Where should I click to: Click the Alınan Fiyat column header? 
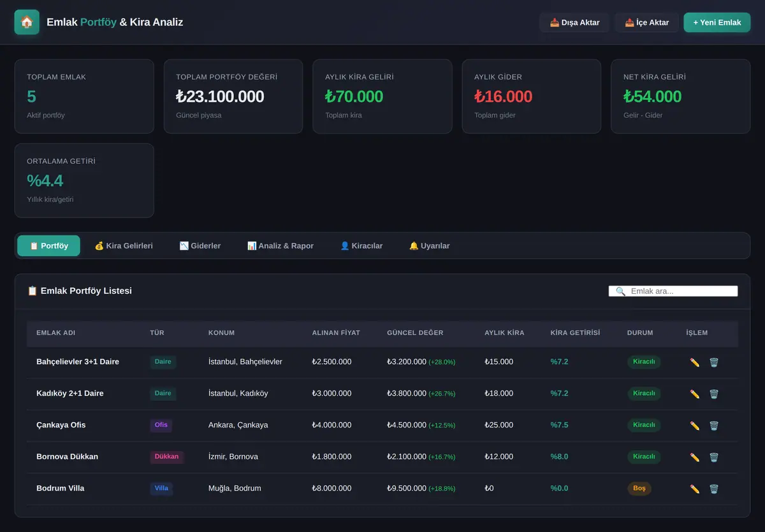(336, 333)
